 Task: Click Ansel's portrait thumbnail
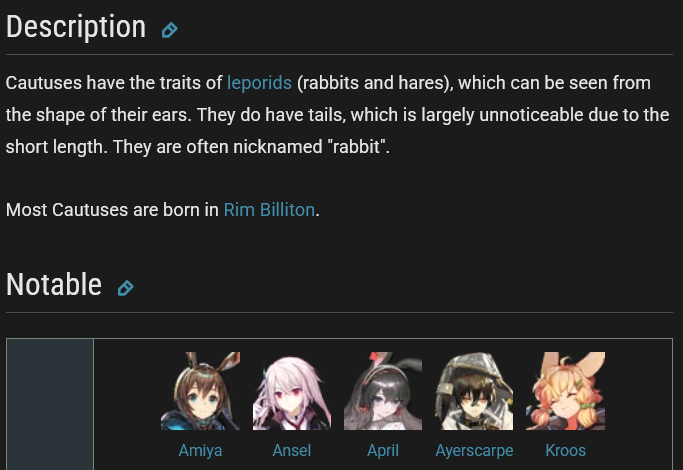[292, 391]
